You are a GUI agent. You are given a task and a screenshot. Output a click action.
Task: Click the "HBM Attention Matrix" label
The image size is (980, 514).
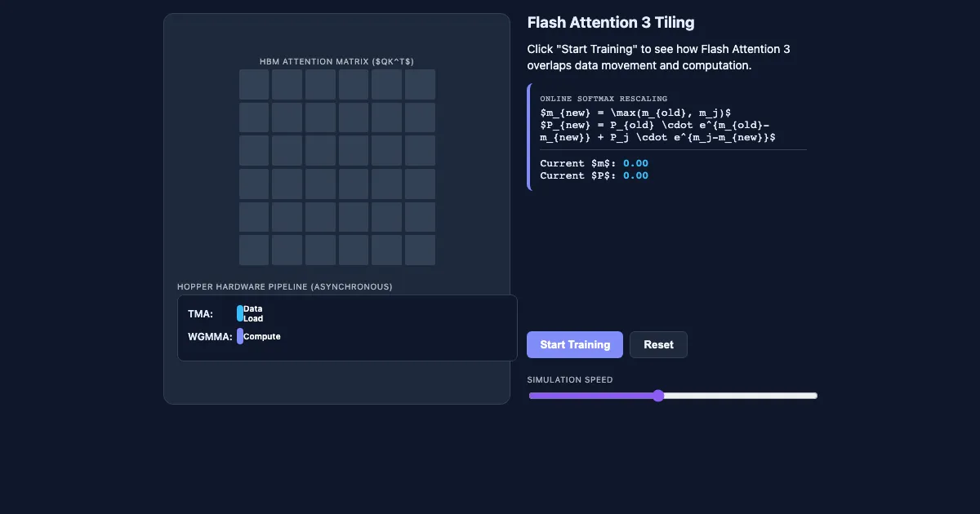336,62
